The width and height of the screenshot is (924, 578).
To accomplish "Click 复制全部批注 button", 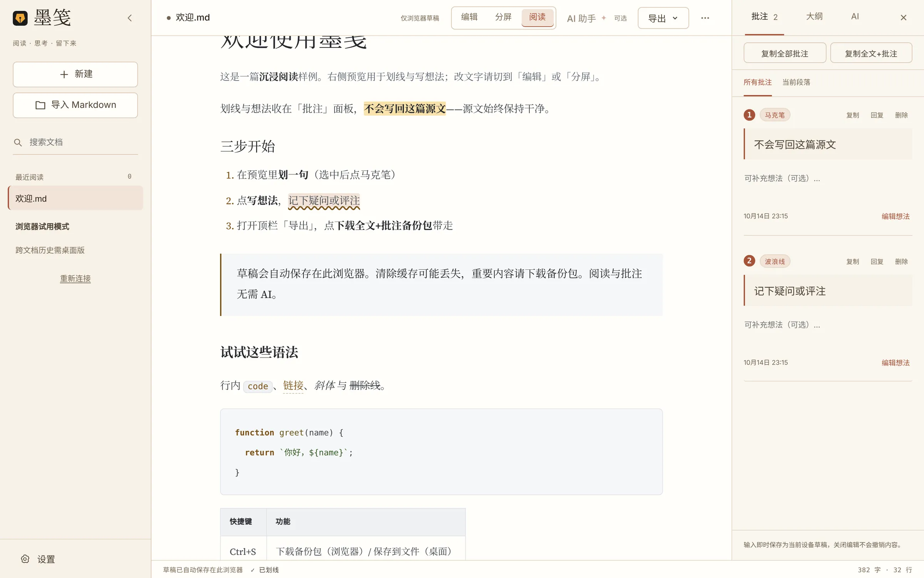I will click(x=785, y=53).
